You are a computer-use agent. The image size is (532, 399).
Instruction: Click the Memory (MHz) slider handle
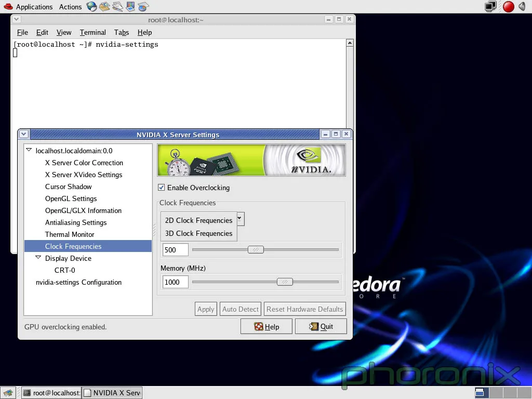tap(285, 282)
